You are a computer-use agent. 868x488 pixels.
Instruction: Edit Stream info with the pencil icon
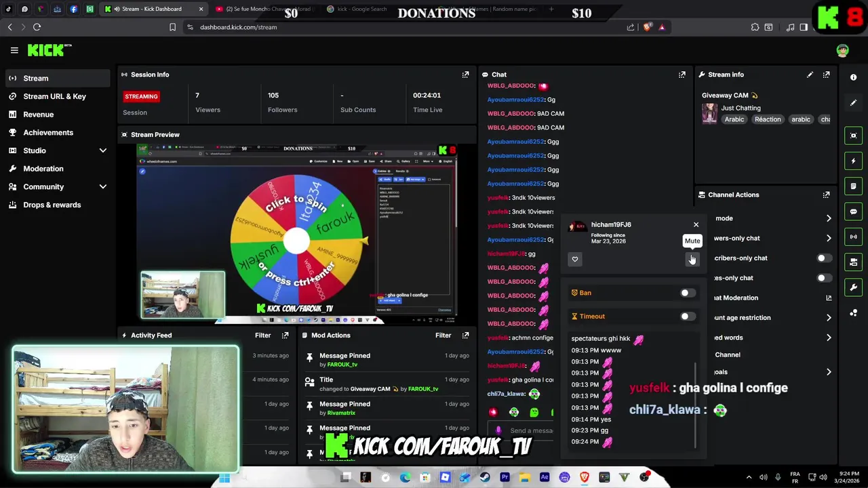tap(810, 75)
